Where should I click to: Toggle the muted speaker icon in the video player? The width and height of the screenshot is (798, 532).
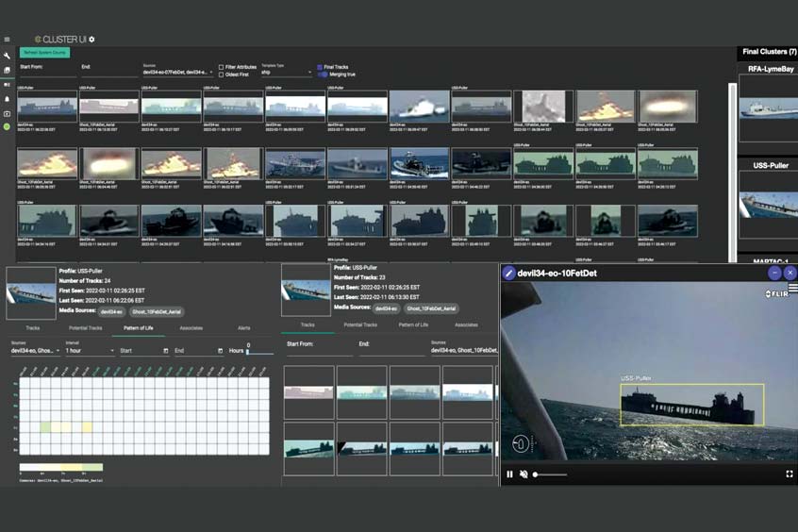click(524, 474)
